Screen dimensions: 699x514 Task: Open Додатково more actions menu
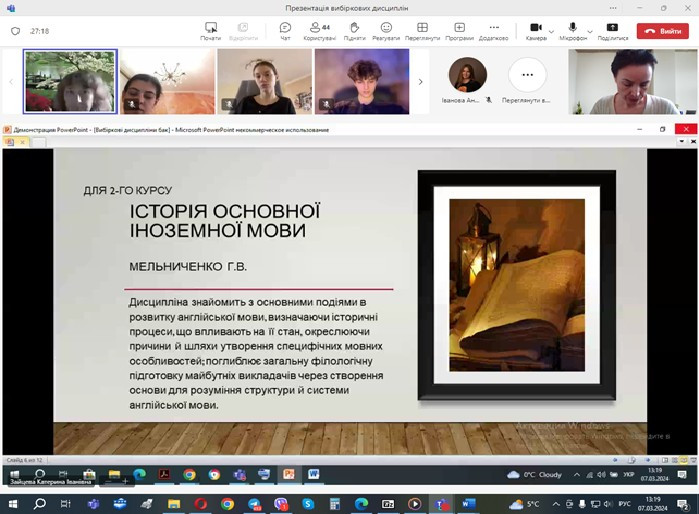coord(493,30)
